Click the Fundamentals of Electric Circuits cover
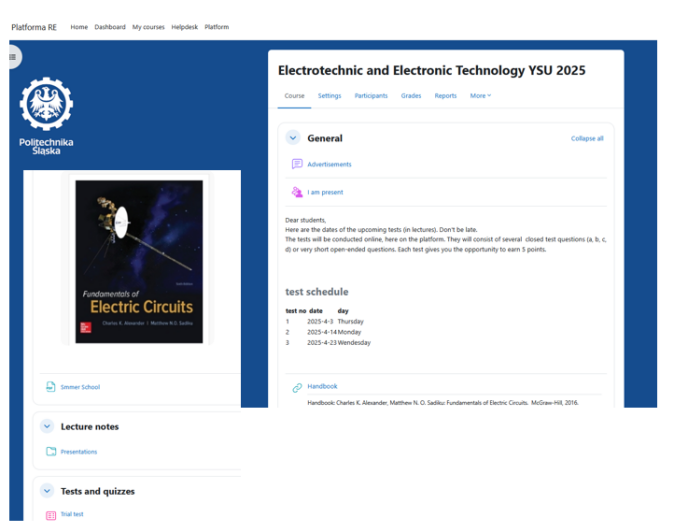Viewport: 688px width, 532px height. 139,262
